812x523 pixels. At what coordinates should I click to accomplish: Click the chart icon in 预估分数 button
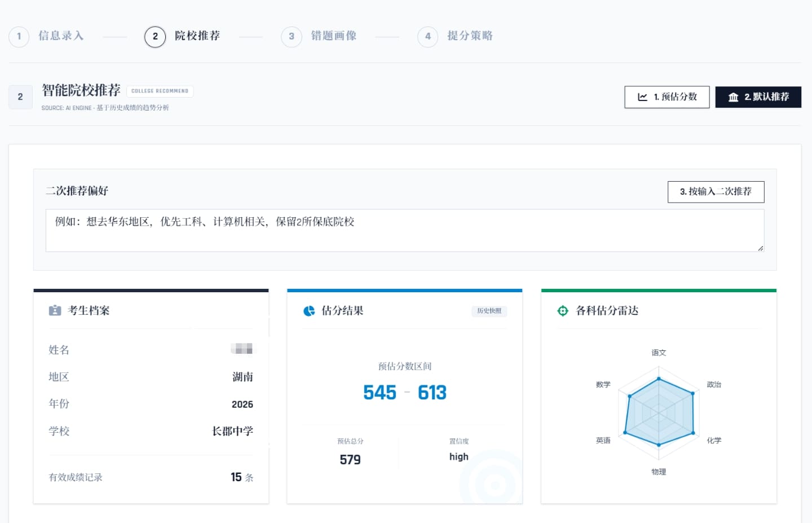coord(642,97)
